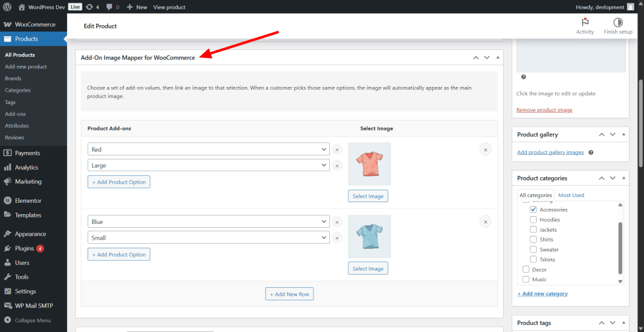Screen dimensions: 644x332
Task: Click the blue t-shirt thumbnail
Action: (x=369, y=236)
